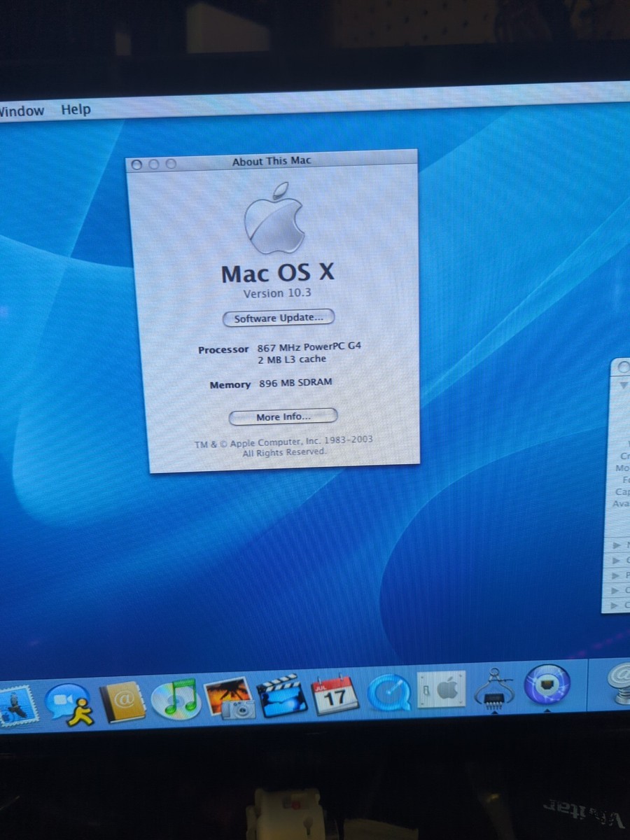
Task: Launch iChat from the Dock
Action: 69,704
